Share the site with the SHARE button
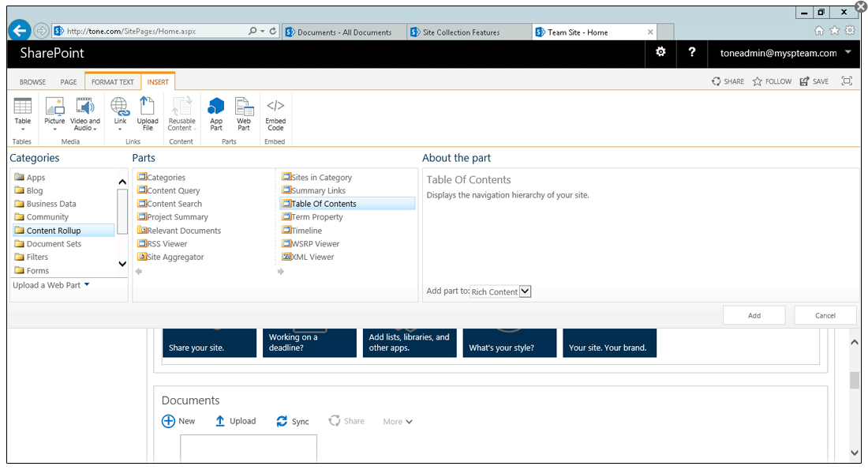Screen dimensions: 868x470 tap(728, 81)
